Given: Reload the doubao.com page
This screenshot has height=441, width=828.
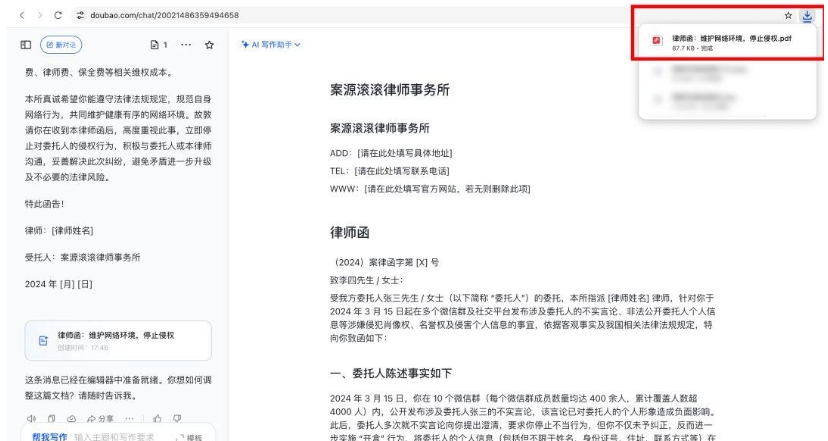Looking at the screenshot, I should tap(58, 15).
